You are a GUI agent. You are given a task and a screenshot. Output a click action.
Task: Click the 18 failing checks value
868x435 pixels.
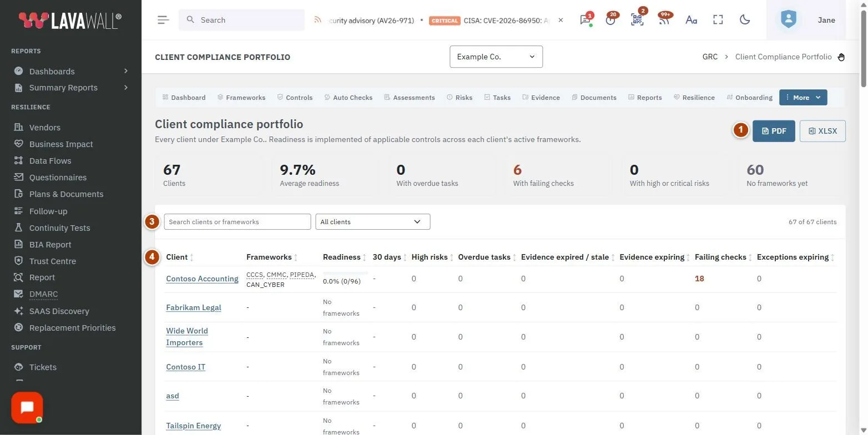click(x=699, y=279)
